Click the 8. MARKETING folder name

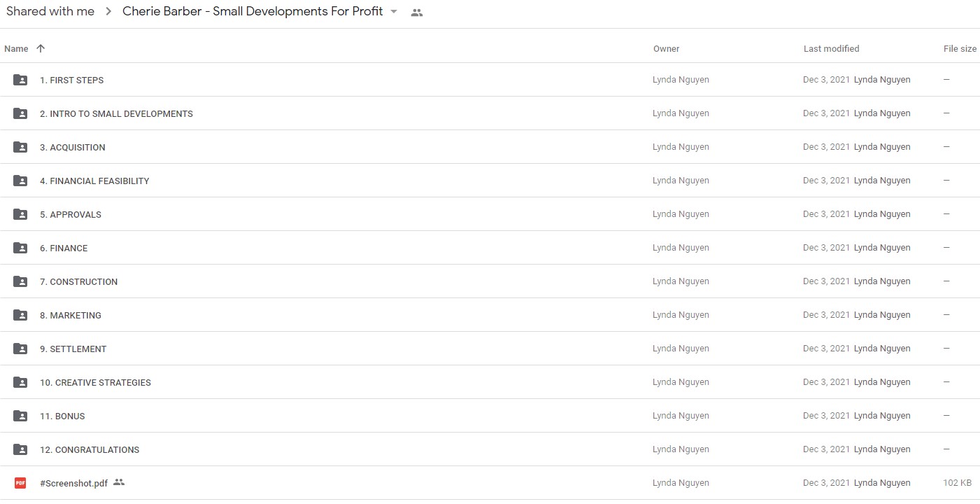point(71,316)
